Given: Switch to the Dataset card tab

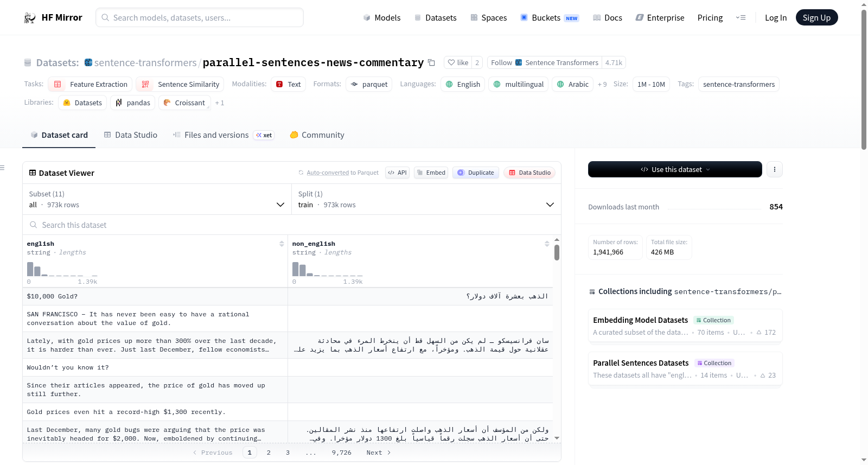Looking at the screenshot, I should (59, 135).
